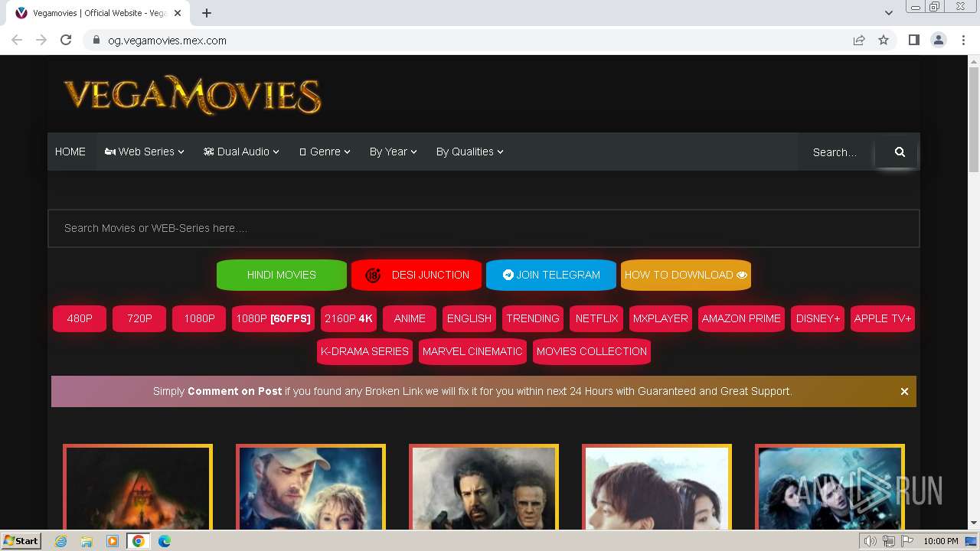Open the ANIME category
The image size is (980, 551).
pos(410,318)
